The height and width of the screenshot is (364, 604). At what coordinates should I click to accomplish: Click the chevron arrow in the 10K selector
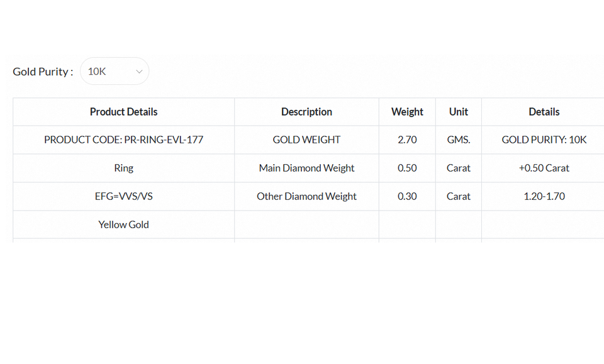(x=139, y=72)
